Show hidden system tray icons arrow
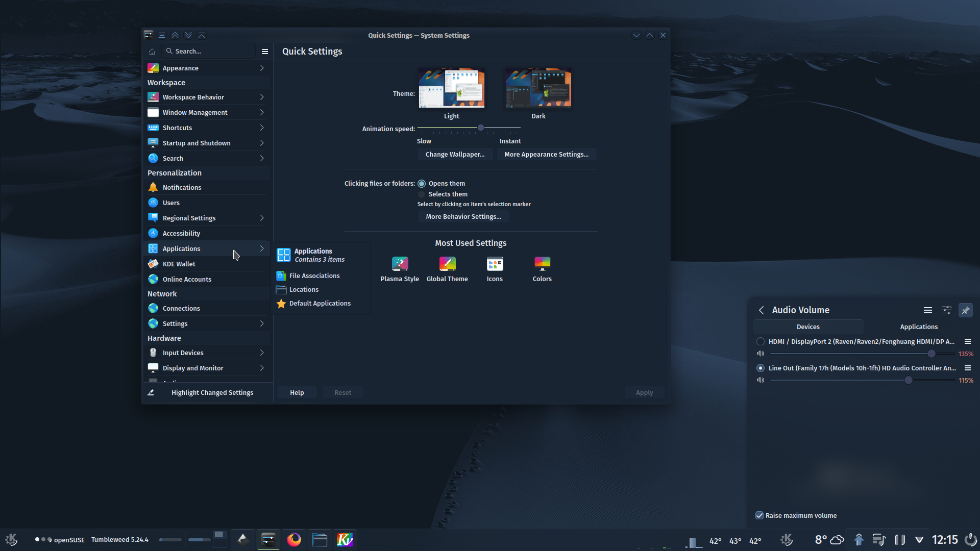The image size is (980, 551). 919,539
